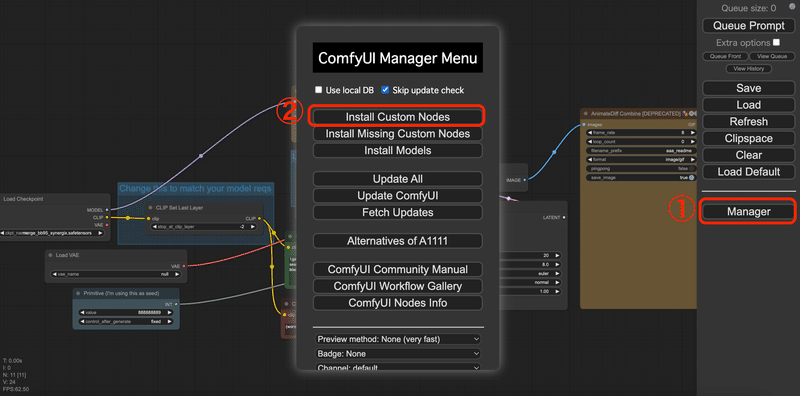Decrease Primitive value with left arrow

click(82, 312)
